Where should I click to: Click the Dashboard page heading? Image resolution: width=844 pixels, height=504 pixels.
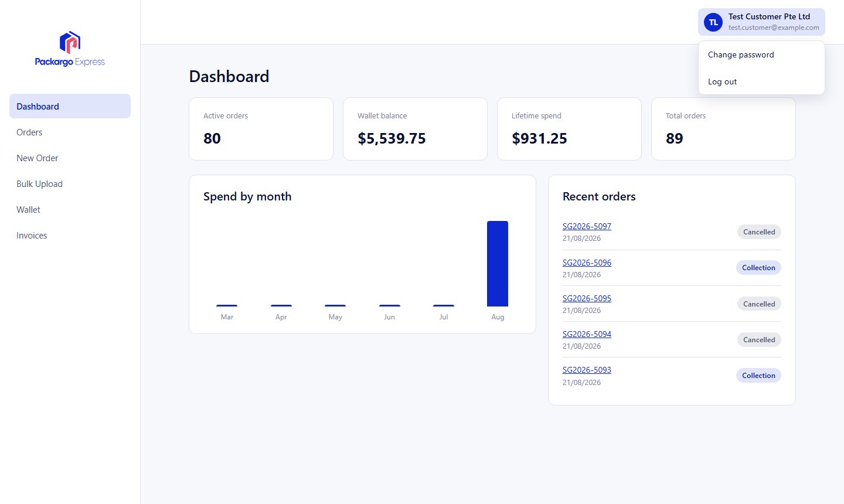pyautogui.click(x=229, y=76)
